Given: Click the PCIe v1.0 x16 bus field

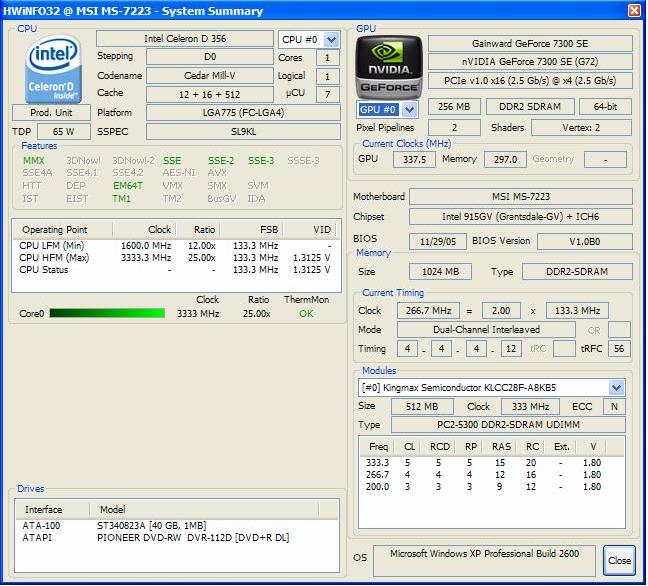Looking at the screenshot, I should [x=530, y=81].
